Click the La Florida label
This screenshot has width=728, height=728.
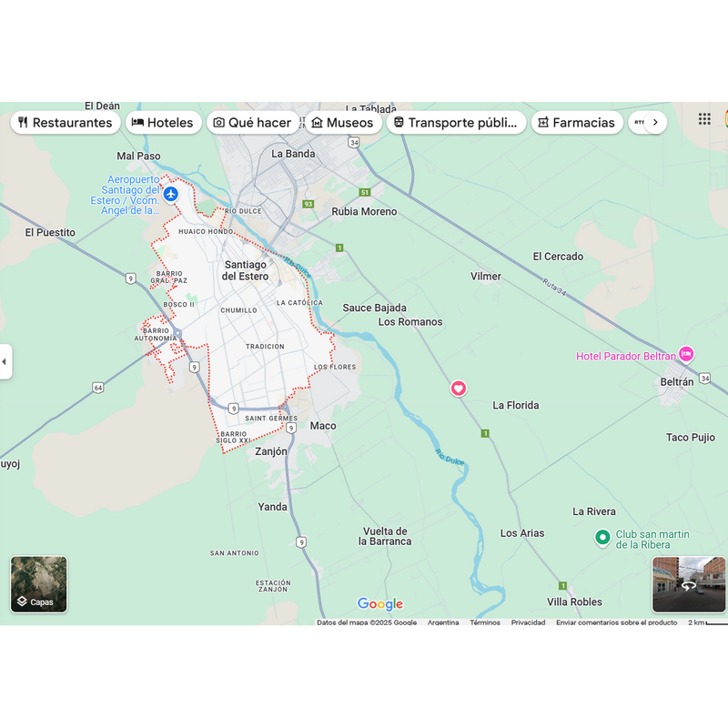[516, 405]
